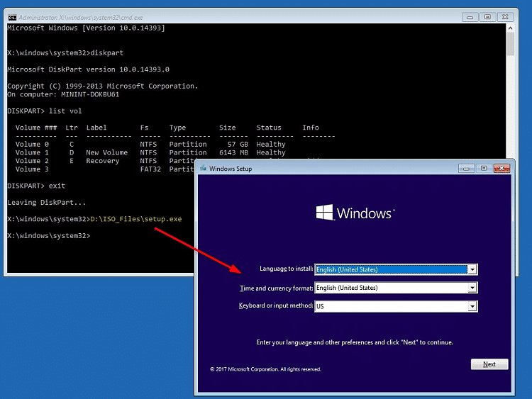Expand the Language to install dropdown

[472, 269]
